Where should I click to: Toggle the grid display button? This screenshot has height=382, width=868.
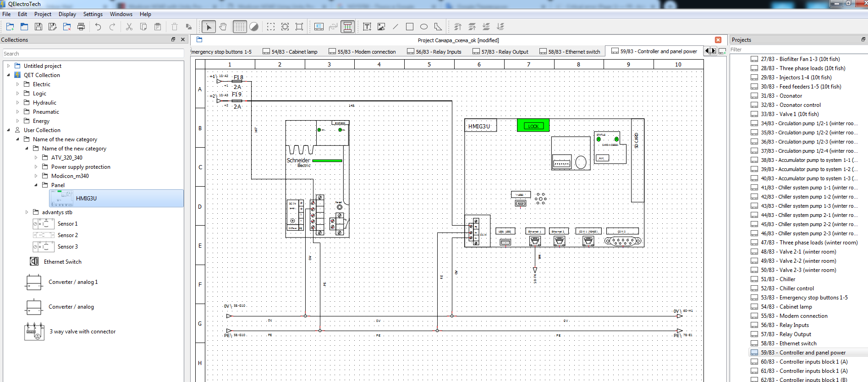click(240, 27)
